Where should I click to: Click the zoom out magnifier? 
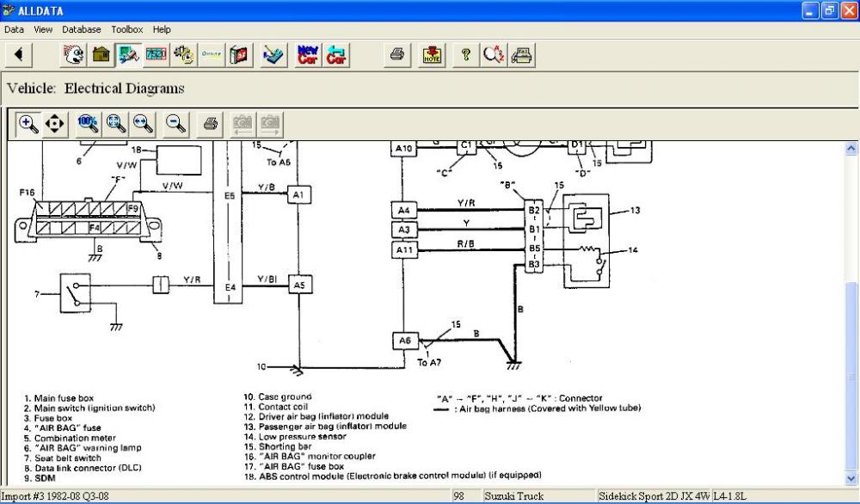pyautogui.click(x=176, y=124)
